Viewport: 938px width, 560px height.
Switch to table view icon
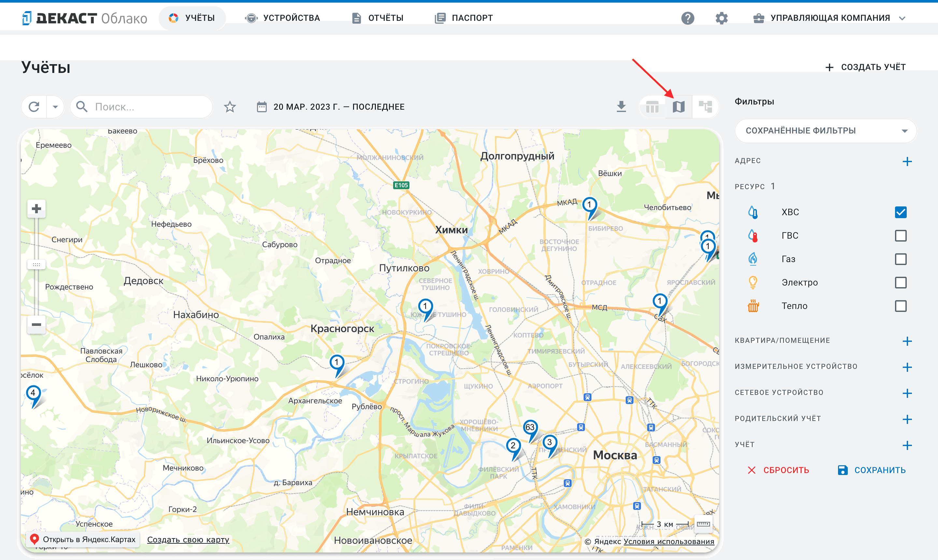[x=652, y=107]
